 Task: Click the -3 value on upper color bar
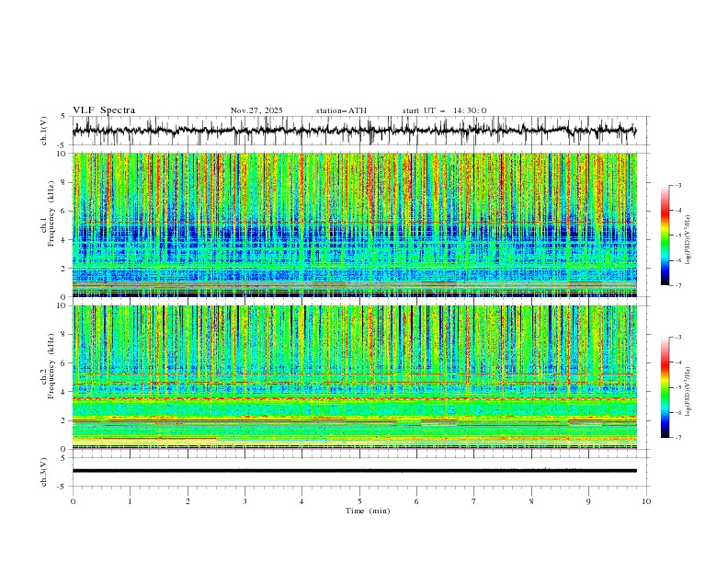pos(677,186)
